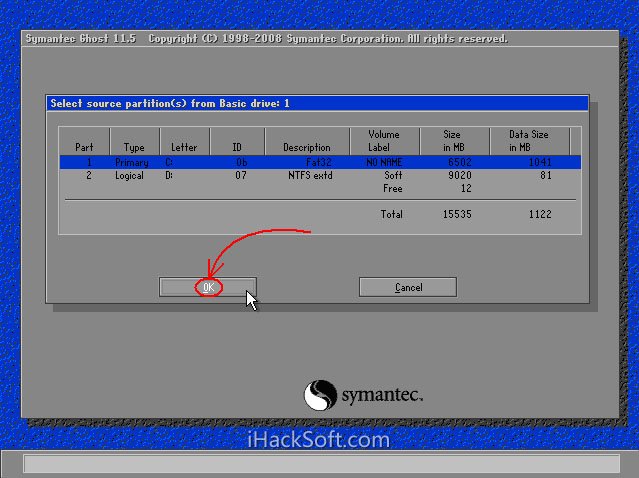This screenshot has width=639, height=478.
Task: Click the Size in MB column header
Action: click(x=453, y=141)
